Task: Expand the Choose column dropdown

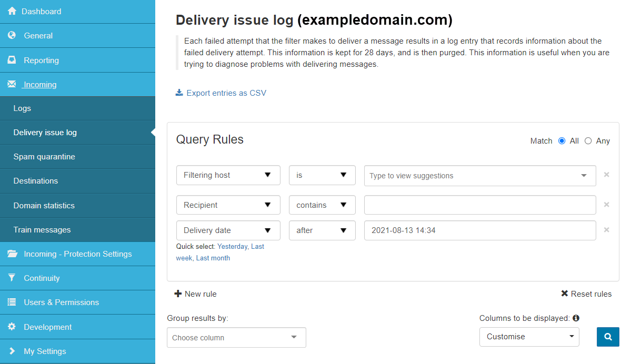Action: [236, 337]
